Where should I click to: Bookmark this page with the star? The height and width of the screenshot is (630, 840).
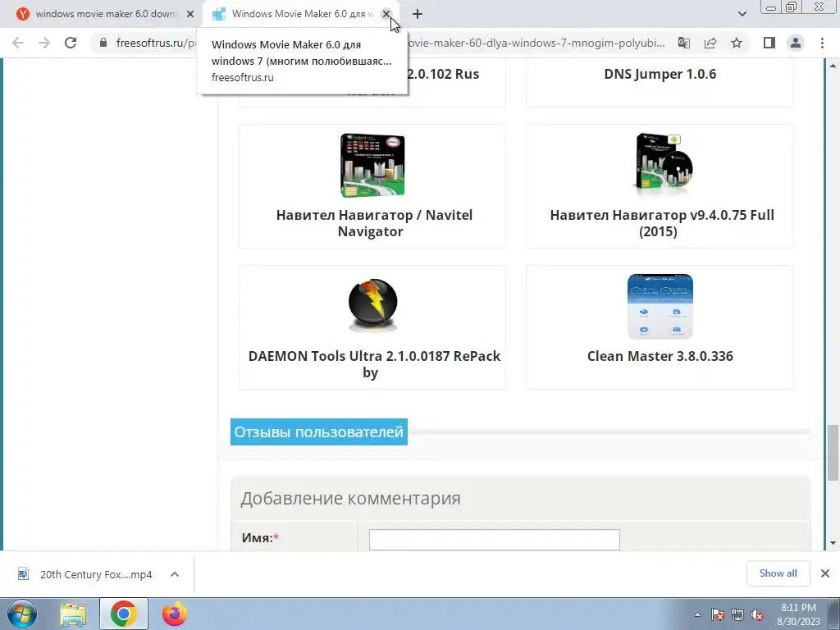(737, 43)
